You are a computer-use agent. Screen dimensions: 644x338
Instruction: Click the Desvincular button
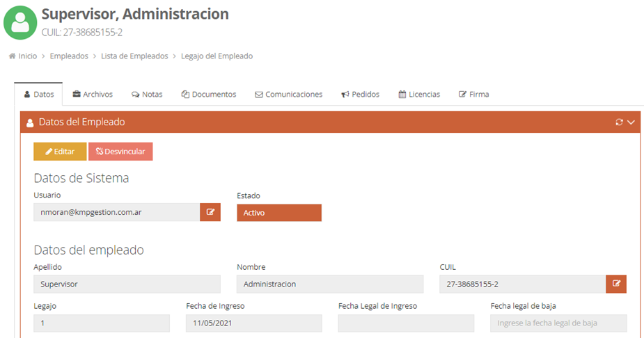120,152
